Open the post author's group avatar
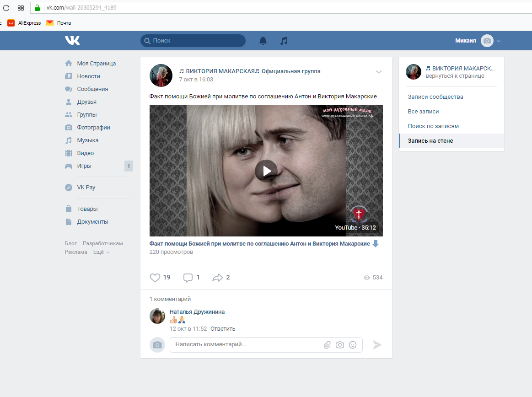The height and width of the screenshot is (397, 532). click(x=161, y=75)
